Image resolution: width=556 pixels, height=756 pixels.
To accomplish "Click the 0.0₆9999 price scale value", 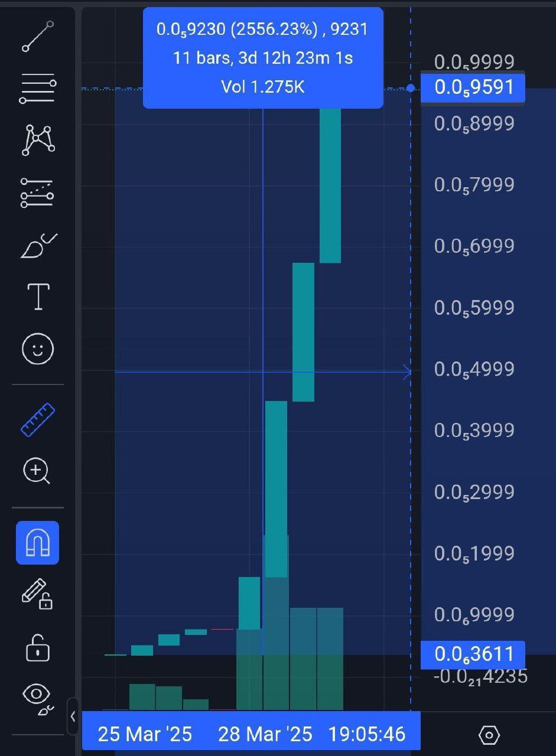I will [x=474, y=615].
